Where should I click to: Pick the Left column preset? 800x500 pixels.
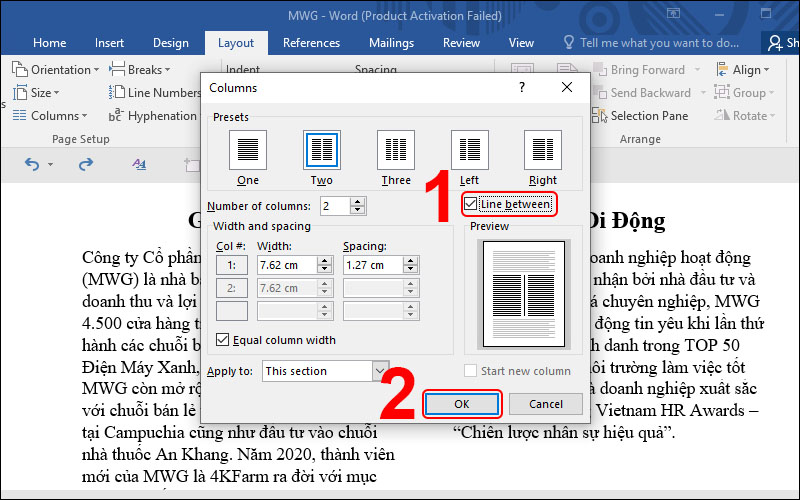point(469,150)
